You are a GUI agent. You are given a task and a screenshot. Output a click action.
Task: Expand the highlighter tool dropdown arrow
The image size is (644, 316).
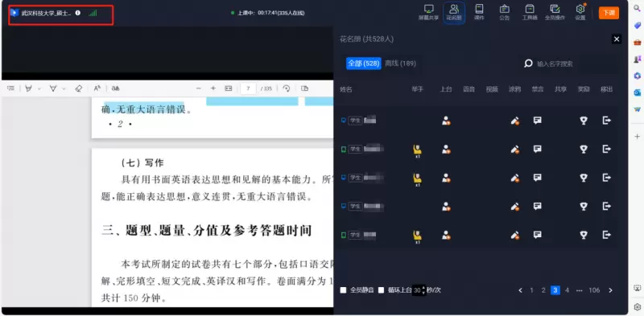coord(39,88)
